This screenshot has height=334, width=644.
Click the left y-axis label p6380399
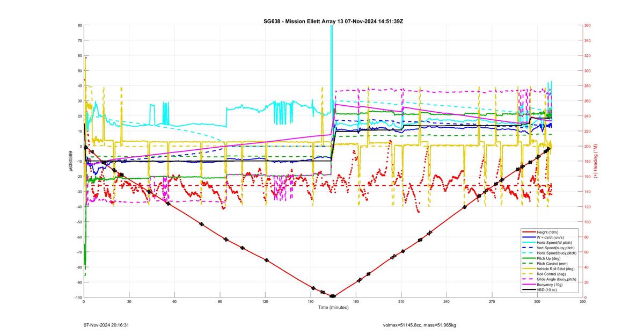click(70, 161)
